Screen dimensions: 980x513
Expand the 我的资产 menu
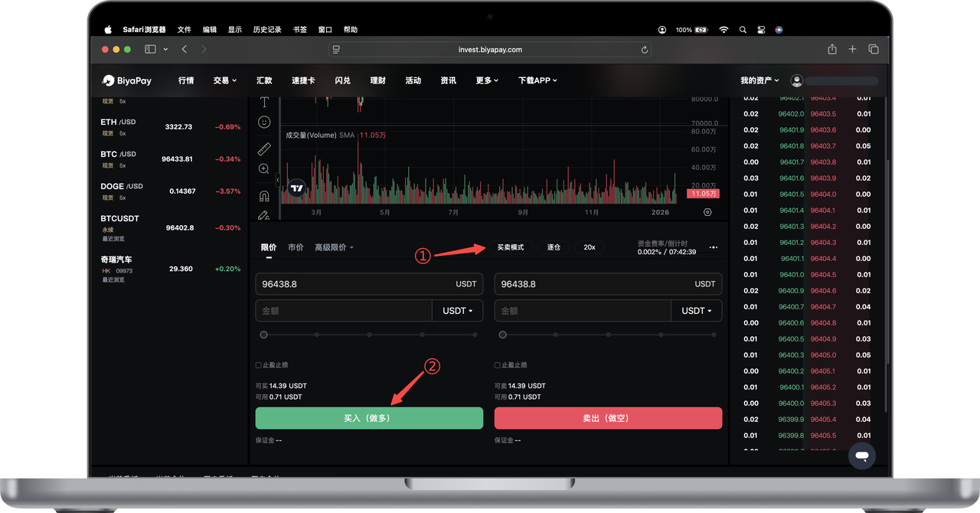pos(759,80)
